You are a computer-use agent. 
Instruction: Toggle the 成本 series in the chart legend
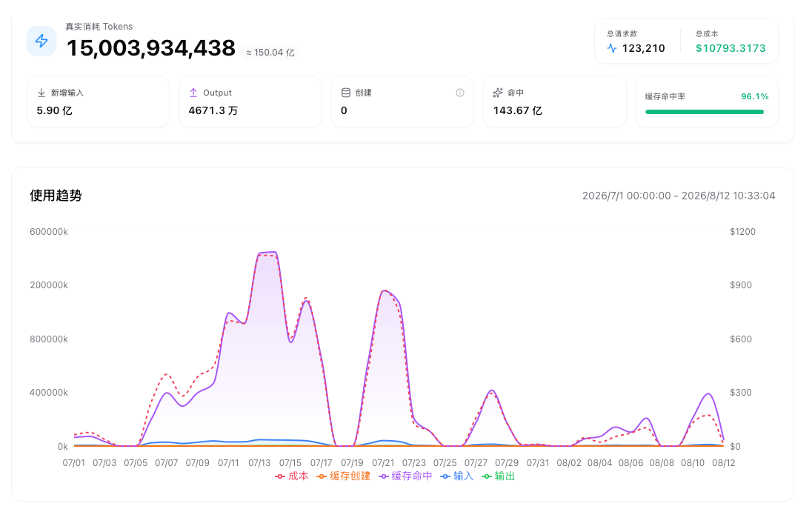292,476
